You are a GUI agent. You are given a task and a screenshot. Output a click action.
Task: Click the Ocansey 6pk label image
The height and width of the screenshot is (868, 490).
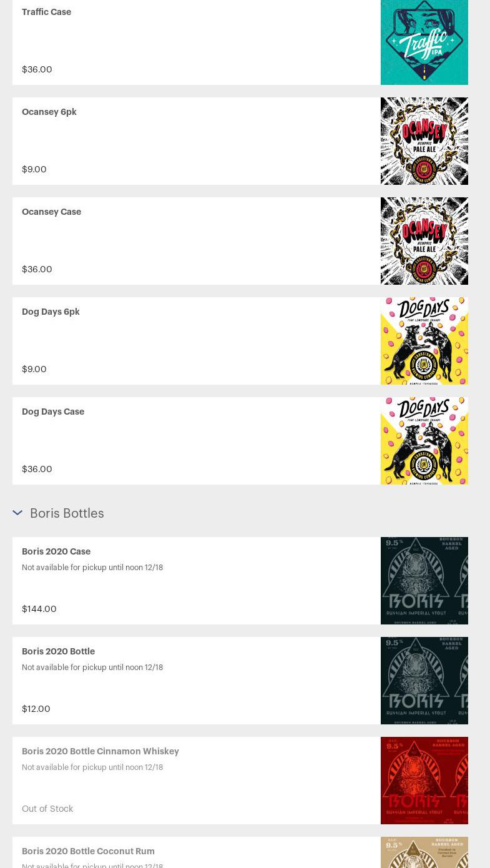click(x=424, y=141)
